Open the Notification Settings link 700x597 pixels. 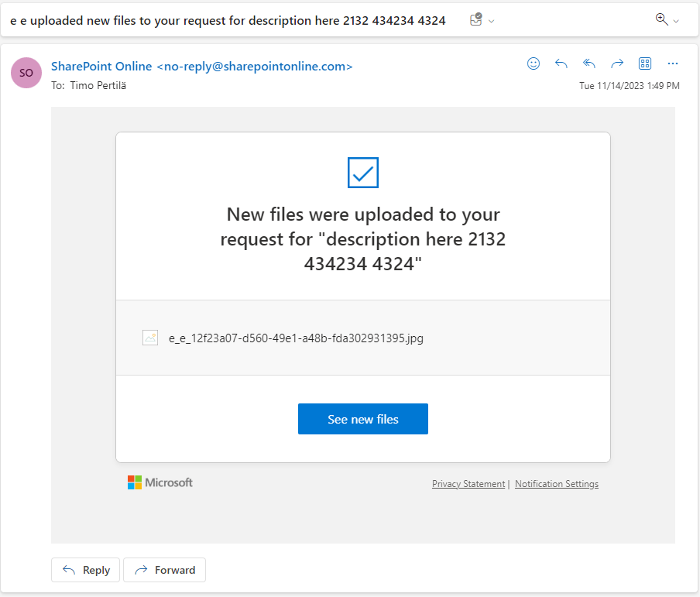tap(556, 484)
